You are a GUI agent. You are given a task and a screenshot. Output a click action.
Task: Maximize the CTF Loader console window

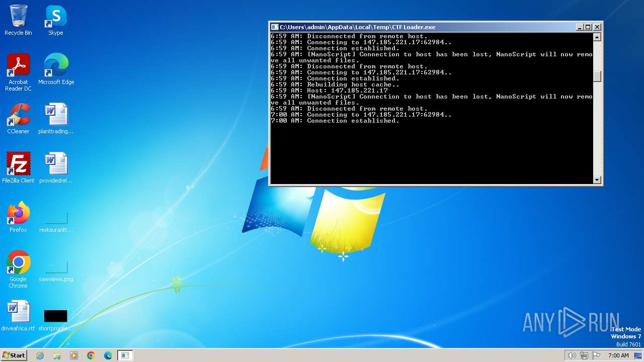pos(588,27)
